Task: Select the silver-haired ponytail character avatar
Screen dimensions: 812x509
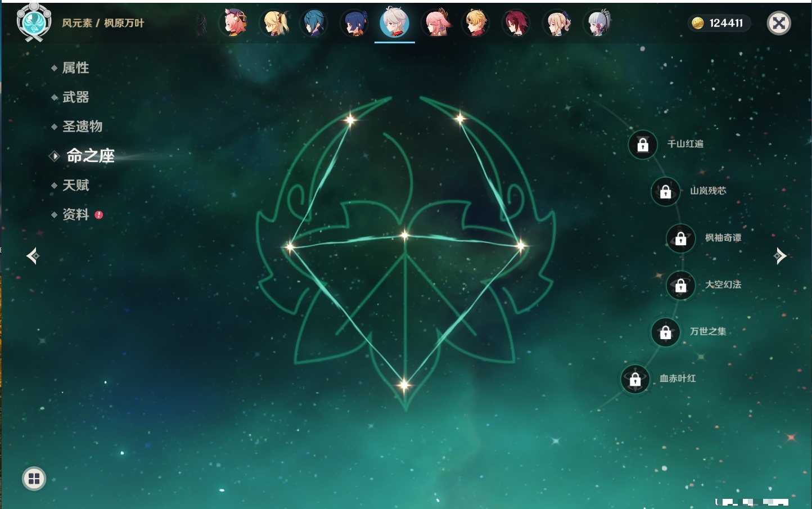Action: click(x=597, y=23)
